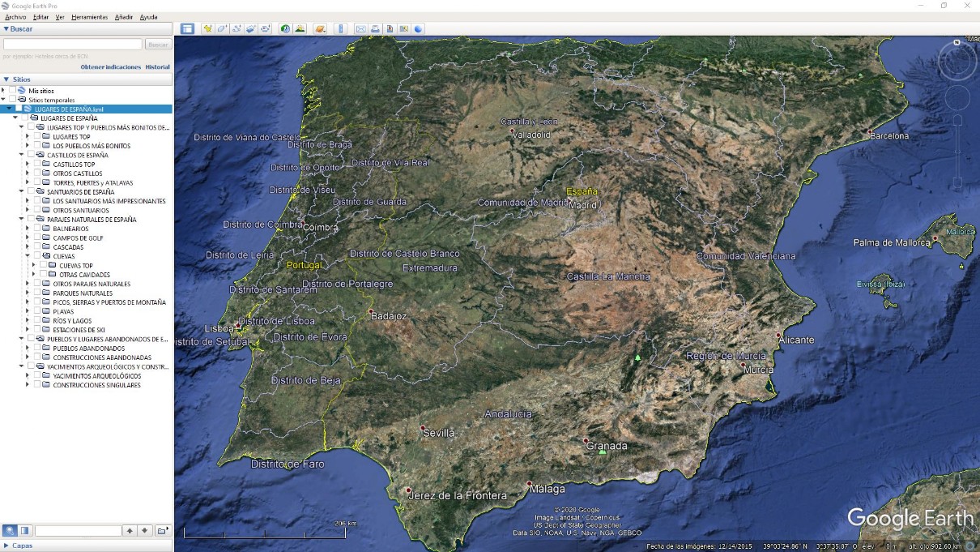980x552 pixels.
Task: Open the Archivo menu
Action: click(x=15, y=17)
